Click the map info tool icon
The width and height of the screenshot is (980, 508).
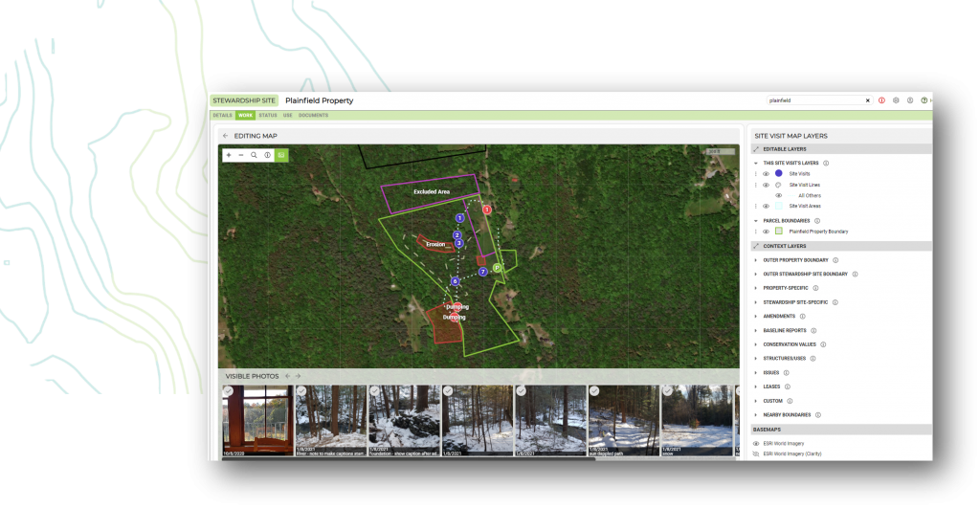click(x=267, y=154)
